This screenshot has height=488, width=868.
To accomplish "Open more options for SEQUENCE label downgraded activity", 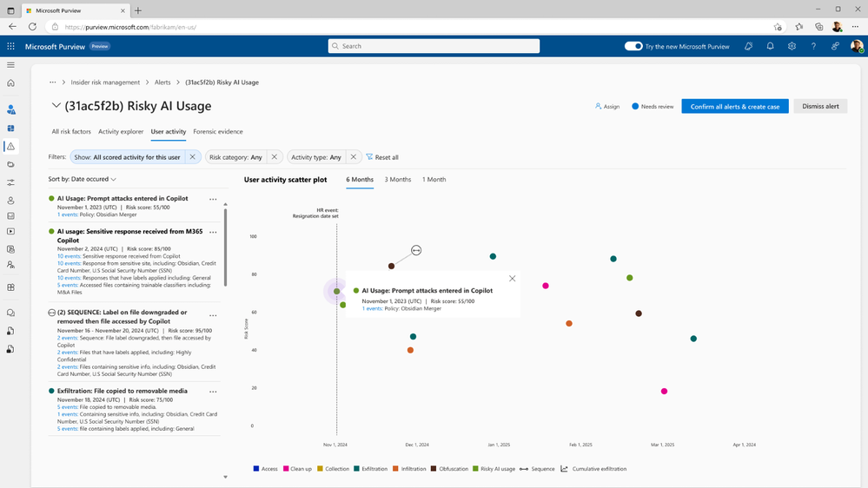I will coord(213,316).
